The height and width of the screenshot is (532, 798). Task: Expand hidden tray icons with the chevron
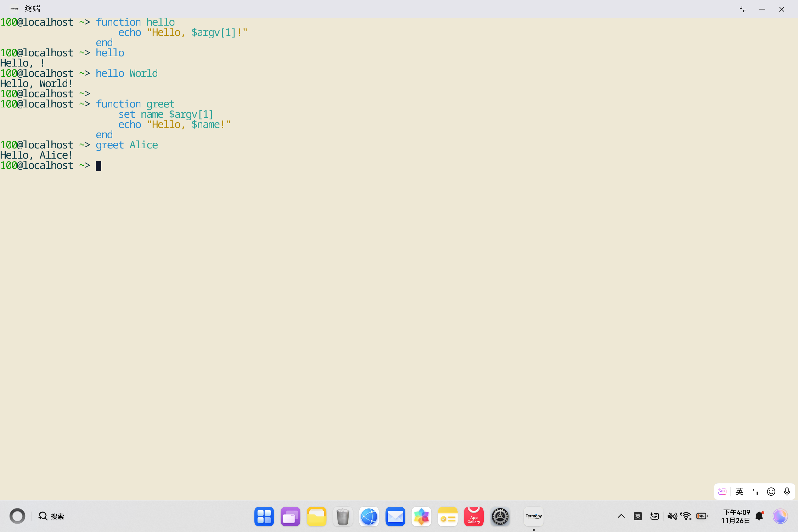tap(621, 516)
